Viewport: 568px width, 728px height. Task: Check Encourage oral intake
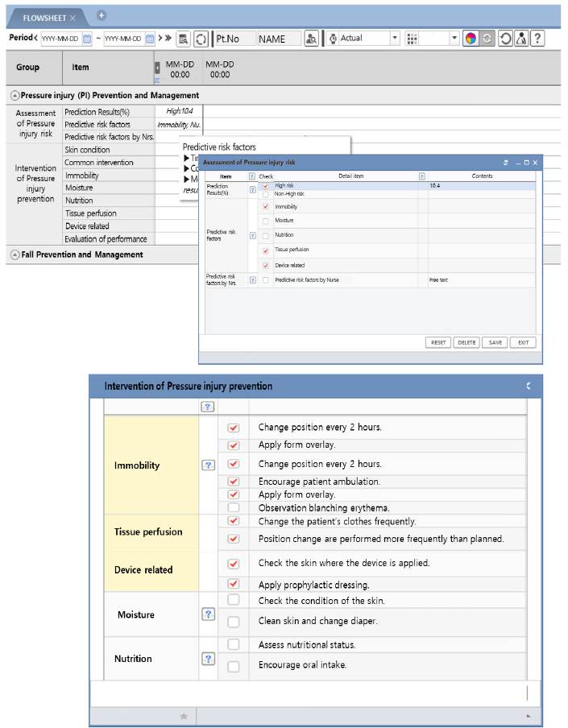pos(234,666)
